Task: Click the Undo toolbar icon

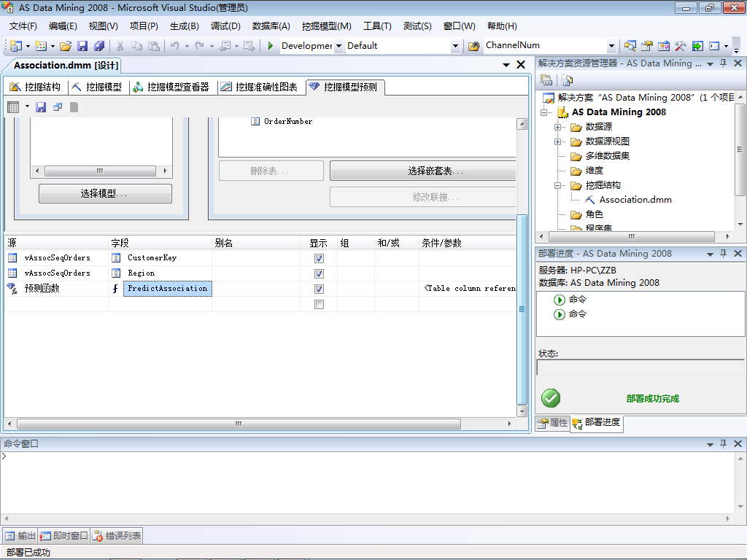Action: 175,46
